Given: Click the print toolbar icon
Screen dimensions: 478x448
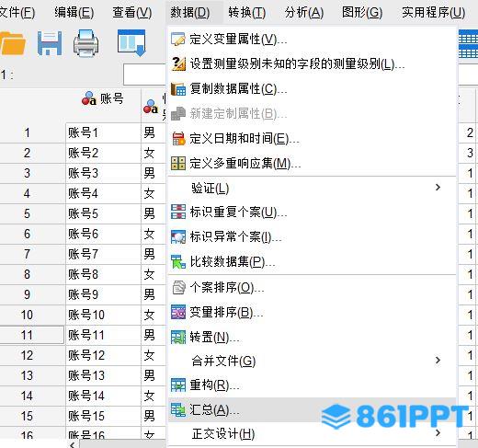Looking at the screenshot, I should pos(85,43).
